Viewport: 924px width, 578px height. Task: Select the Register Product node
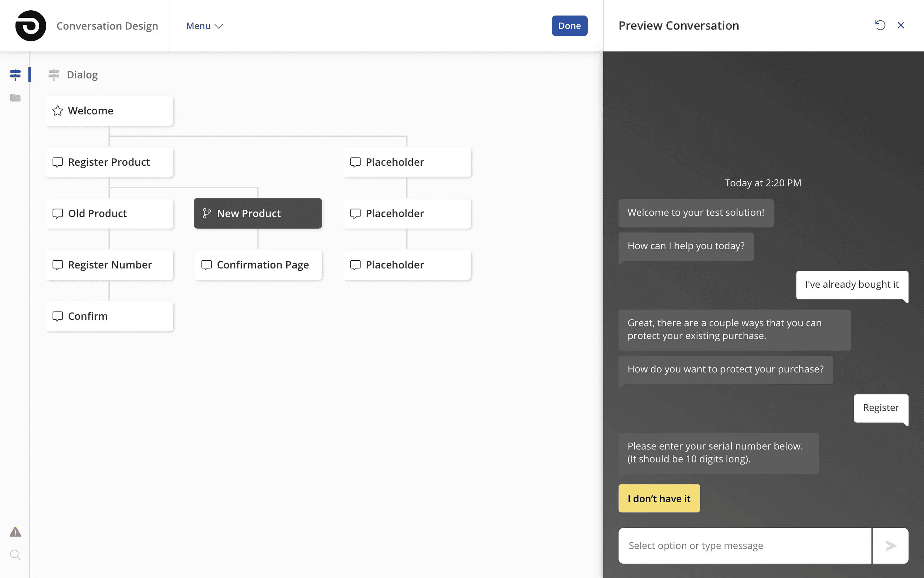point(109,162)
